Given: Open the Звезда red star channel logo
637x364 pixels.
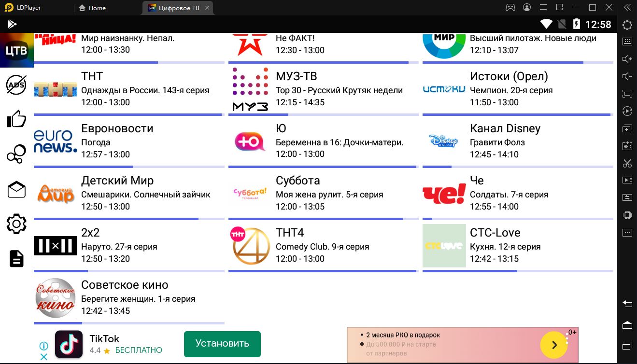Looking at the screenshot, I should 250,44.
